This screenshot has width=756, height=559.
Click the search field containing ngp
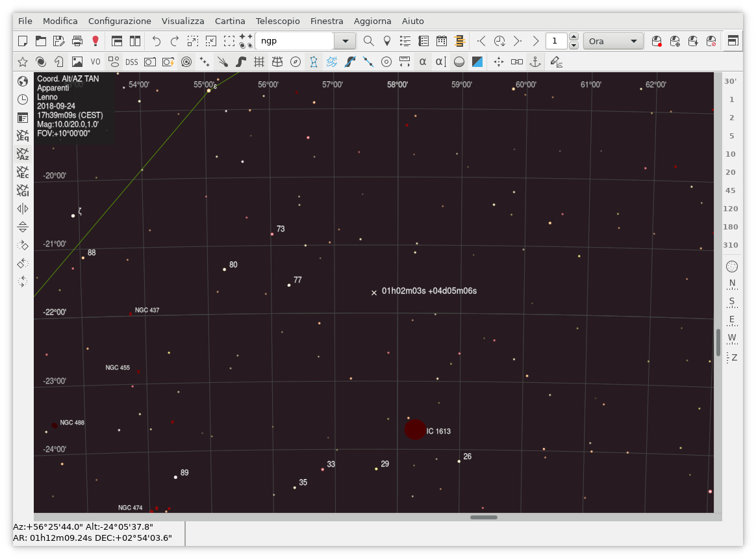[x=295, y=41]
